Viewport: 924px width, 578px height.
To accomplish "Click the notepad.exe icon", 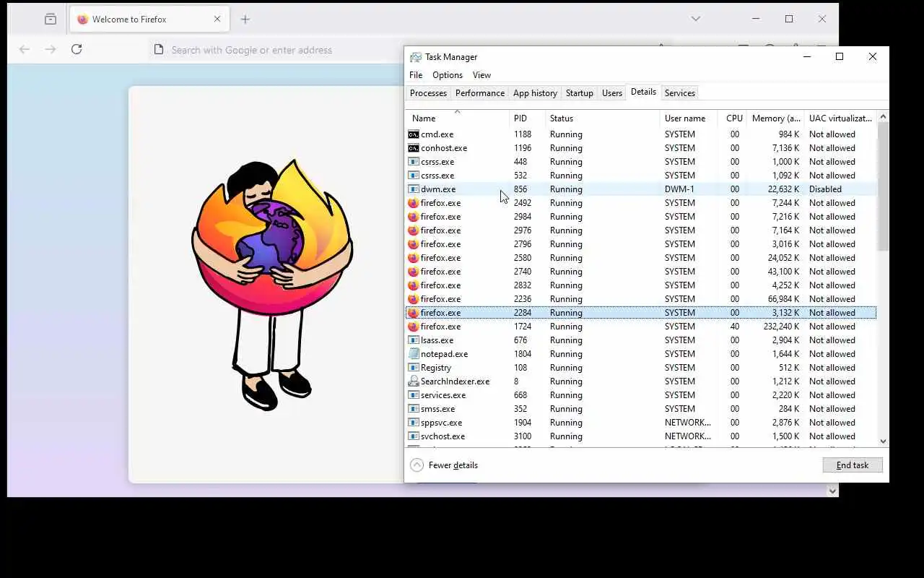I will click(413, 354).
